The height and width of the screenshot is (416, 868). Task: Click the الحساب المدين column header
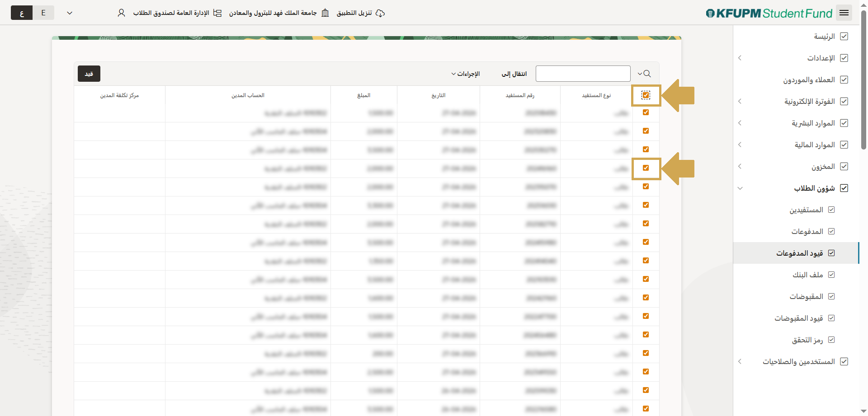(248, 95)
